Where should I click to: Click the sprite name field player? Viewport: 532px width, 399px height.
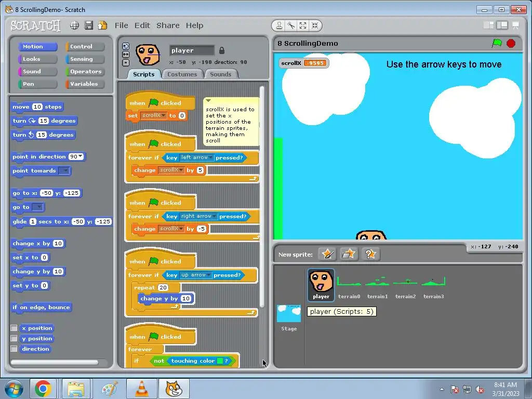point(192,50)
